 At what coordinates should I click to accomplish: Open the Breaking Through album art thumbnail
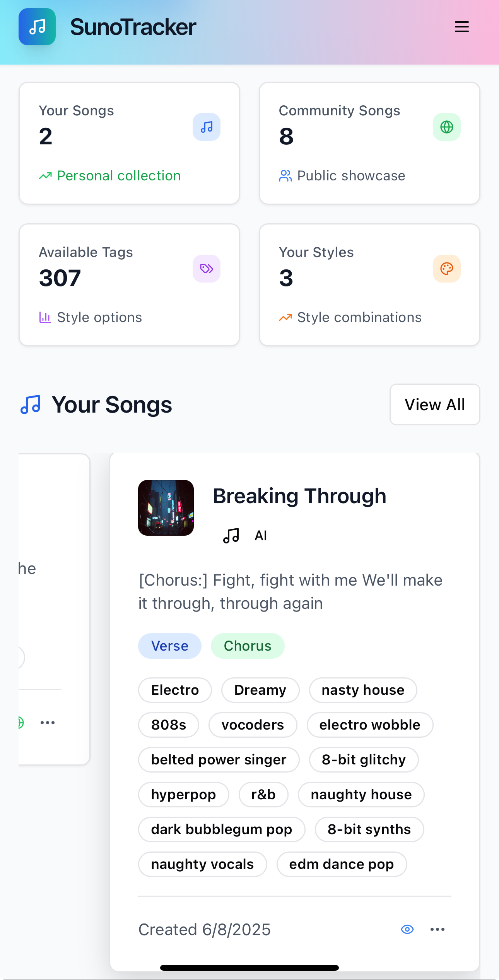(x=166, y=508)
